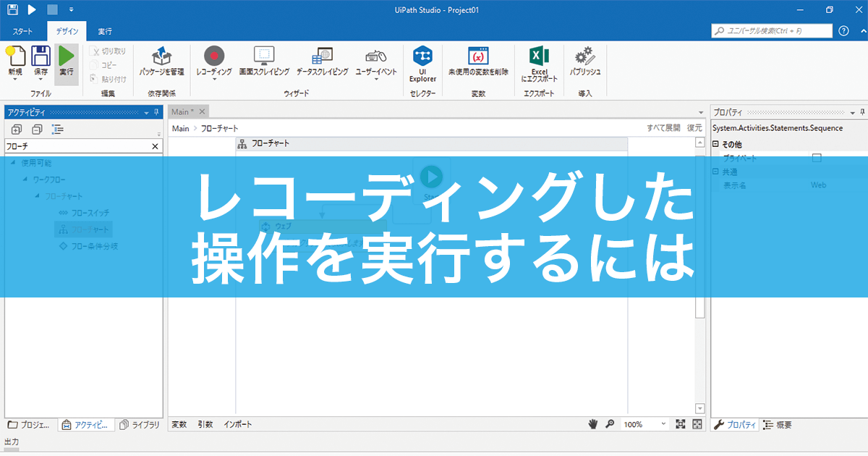Screen dimensions: 868x456
Task: Close the Main * document tab
Action: [203, 111]
